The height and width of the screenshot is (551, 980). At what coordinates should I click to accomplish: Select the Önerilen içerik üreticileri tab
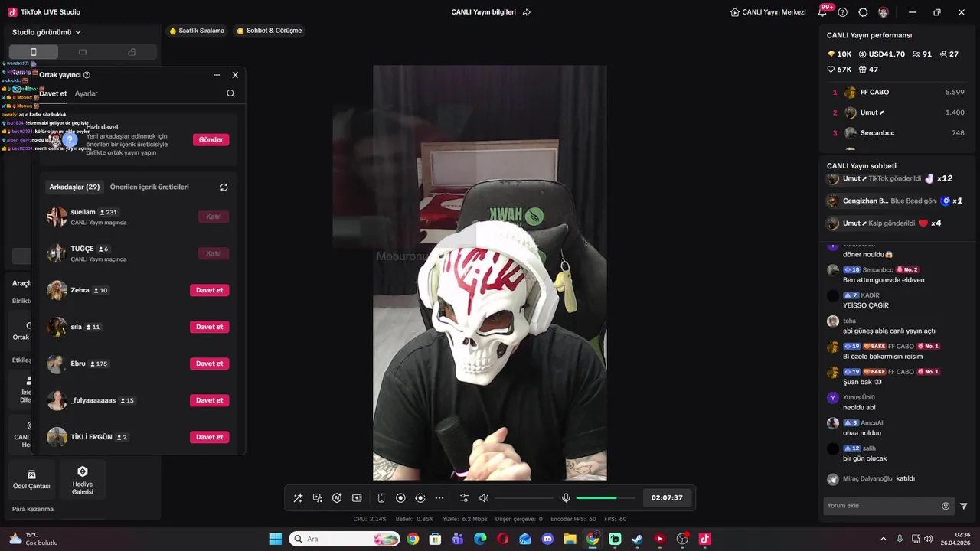pos(149,187)
